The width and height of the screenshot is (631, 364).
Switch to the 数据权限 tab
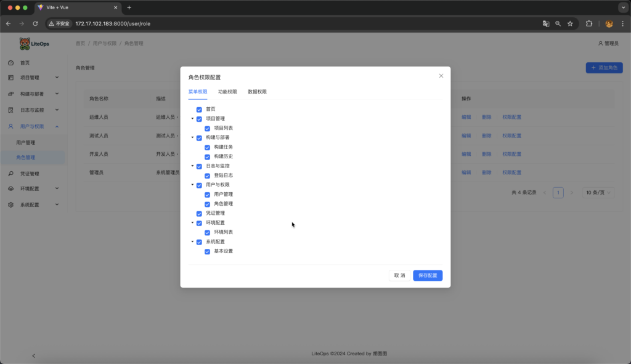257,92
